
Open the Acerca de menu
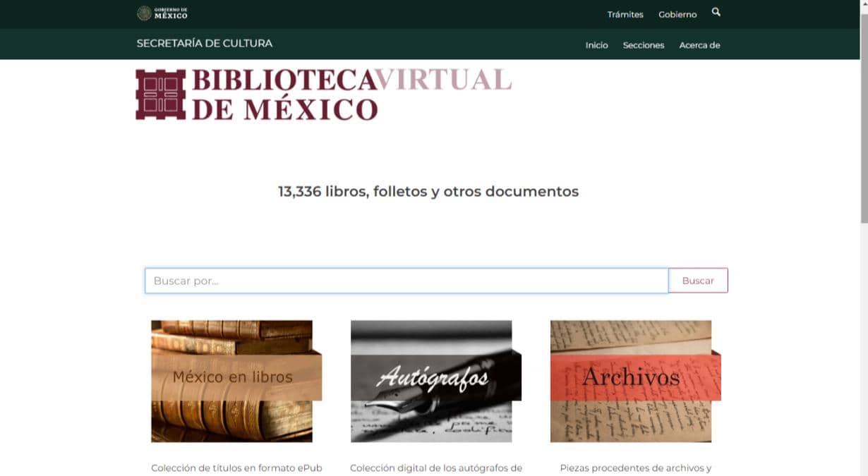click(x=699, y=45)
